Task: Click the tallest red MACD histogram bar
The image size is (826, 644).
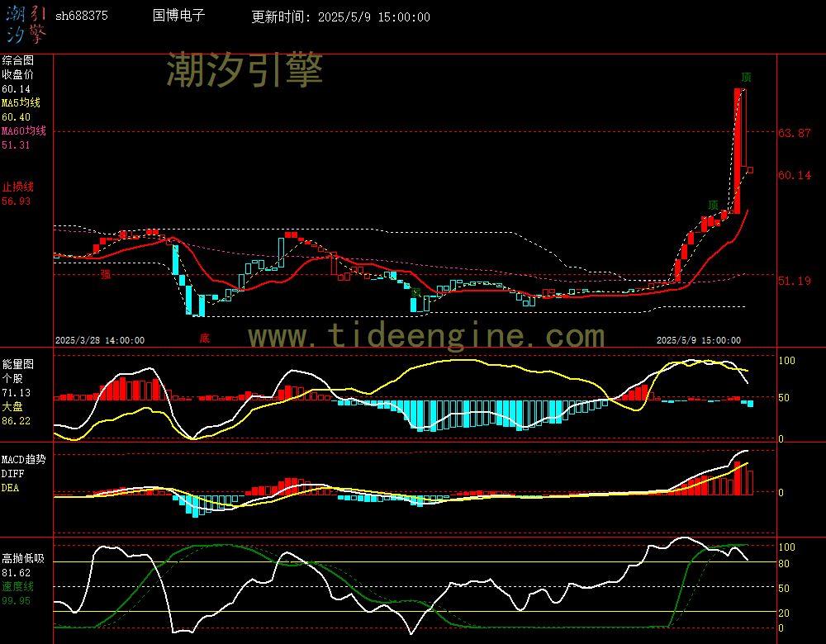Action: click(738, 478)
